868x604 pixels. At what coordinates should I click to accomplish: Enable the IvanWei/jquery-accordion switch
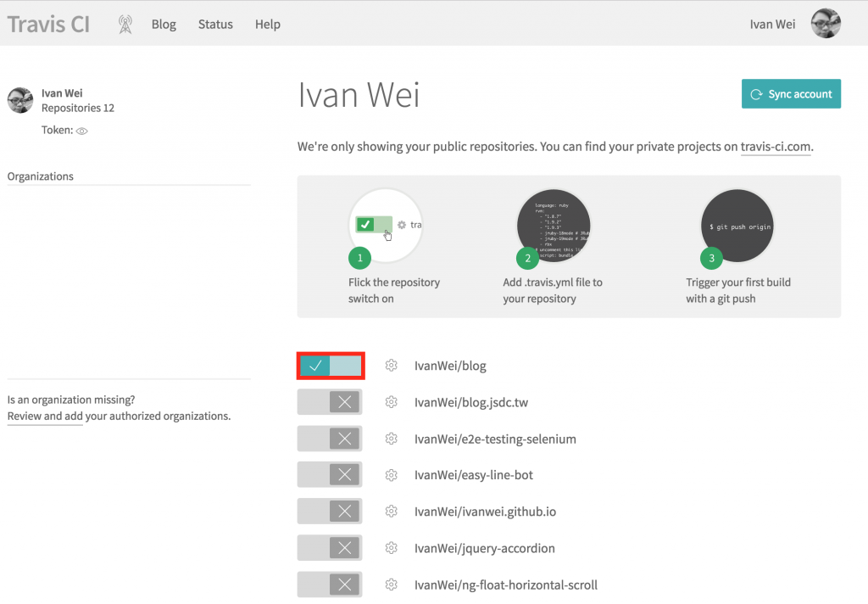coord(330,548)
